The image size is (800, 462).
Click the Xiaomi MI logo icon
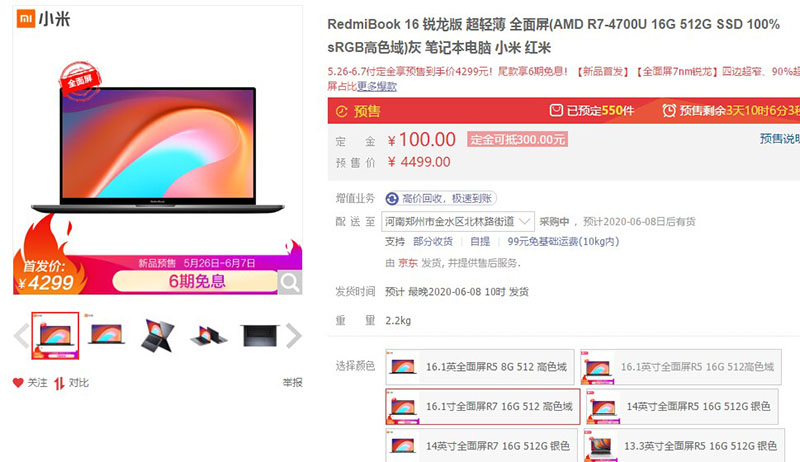click(x=26, y=19)
